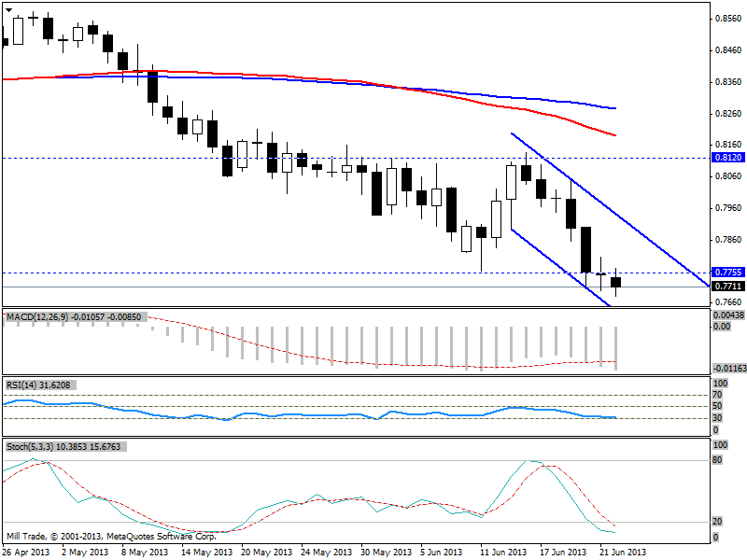This screenshot has height=560, width=747.
Task: Click the 2 May 2013 date label
Action: click(x=85, y=553)
